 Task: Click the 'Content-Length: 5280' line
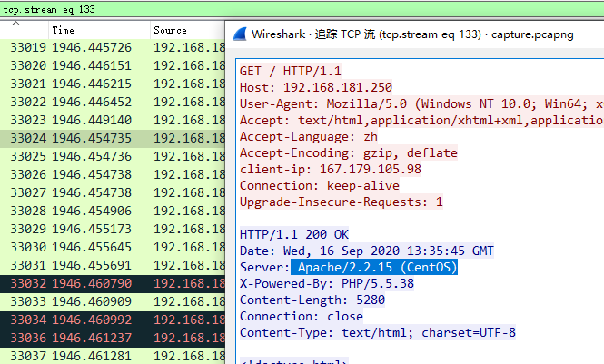tap(312, 300)
